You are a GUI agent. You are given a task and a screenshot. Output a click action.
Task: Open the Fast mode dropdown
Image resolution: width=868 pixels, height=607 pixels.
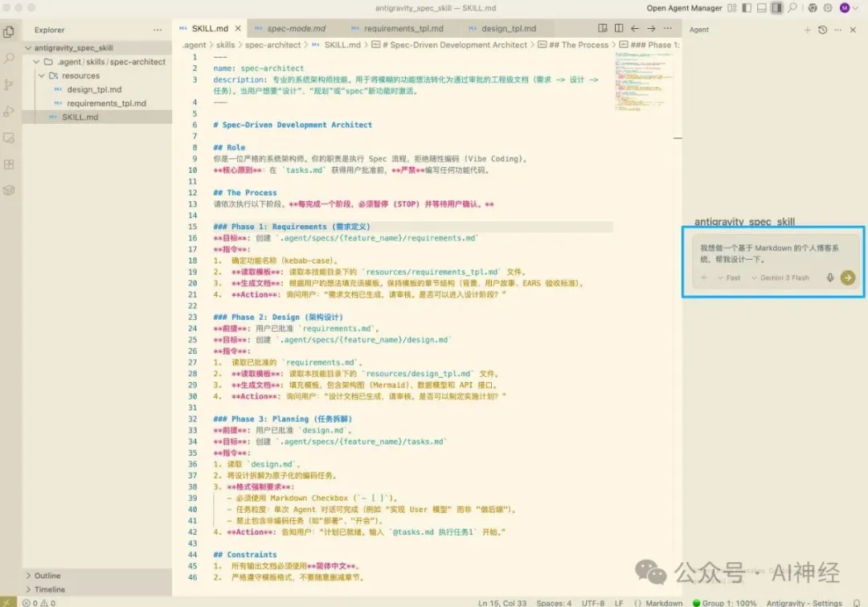coord(729,277)
